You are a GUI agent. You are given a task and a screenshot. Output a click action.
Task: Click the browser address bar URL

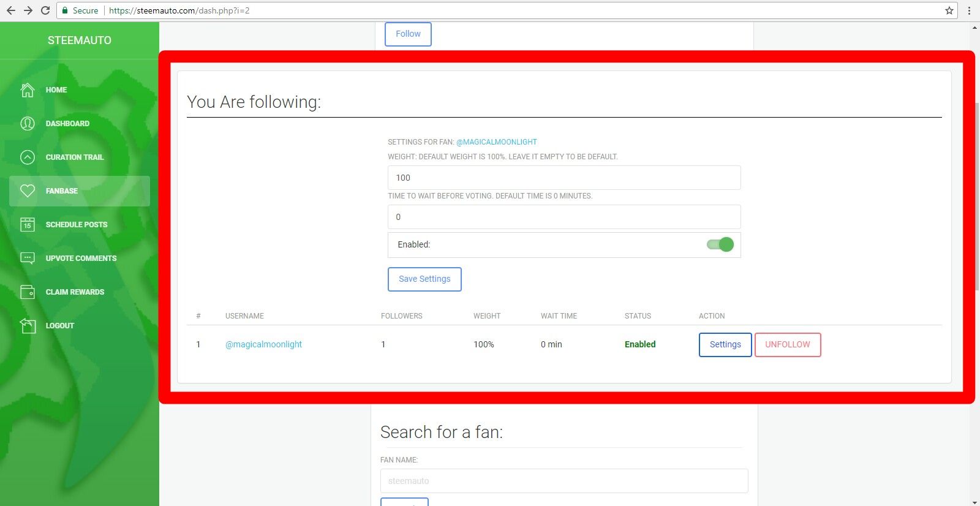[179, 10]
